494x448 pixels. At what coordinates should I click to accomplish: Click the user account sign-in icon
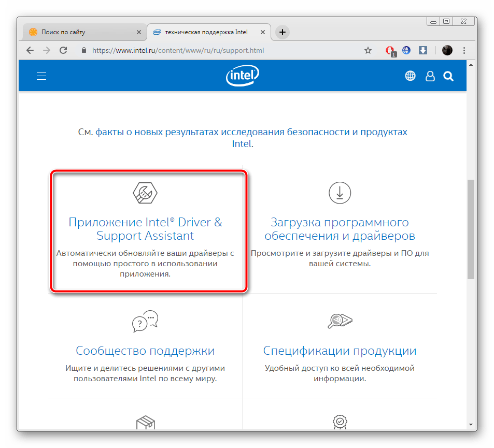430,77
